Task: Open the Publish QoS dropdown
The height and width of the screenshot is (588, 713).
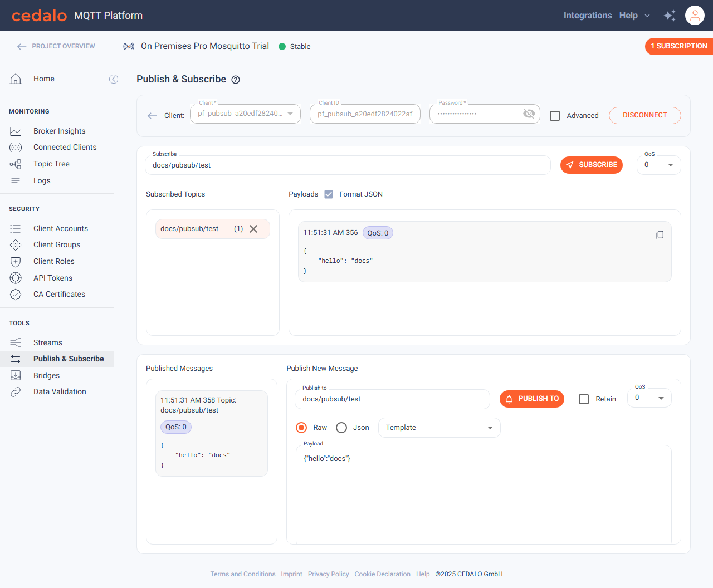Action: [x=649, y=398]
